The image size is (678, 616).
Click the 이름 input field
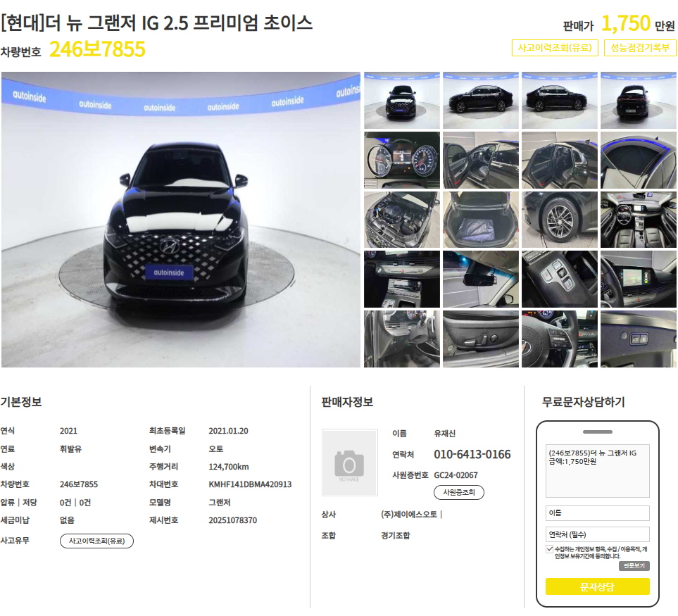tap(597, 513)
